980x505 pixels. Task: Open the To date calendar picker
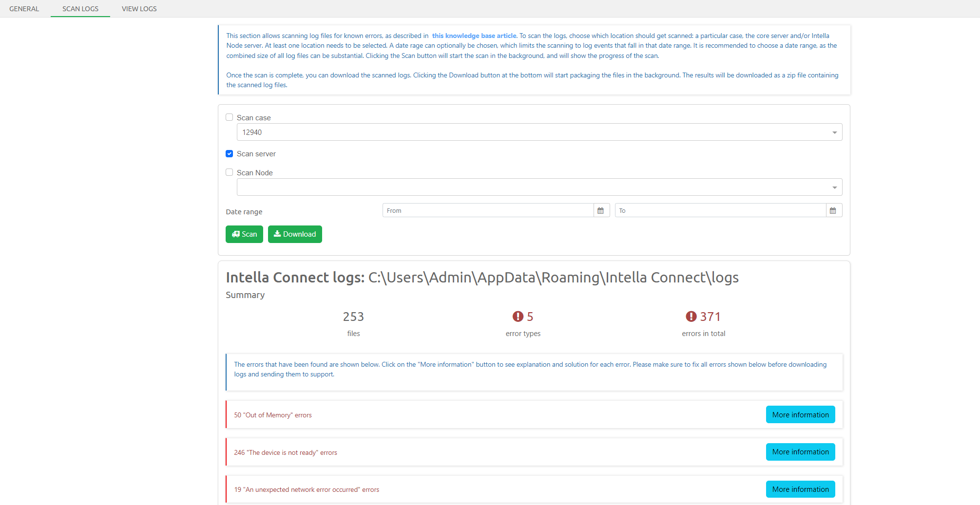click(833, 210)
